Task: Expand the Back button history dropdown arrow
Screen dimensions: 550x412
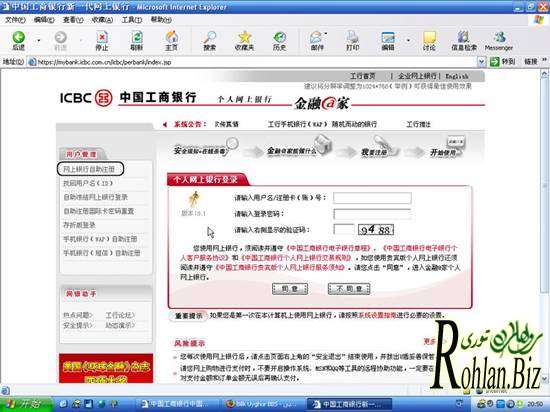Action: pos(39,41)
